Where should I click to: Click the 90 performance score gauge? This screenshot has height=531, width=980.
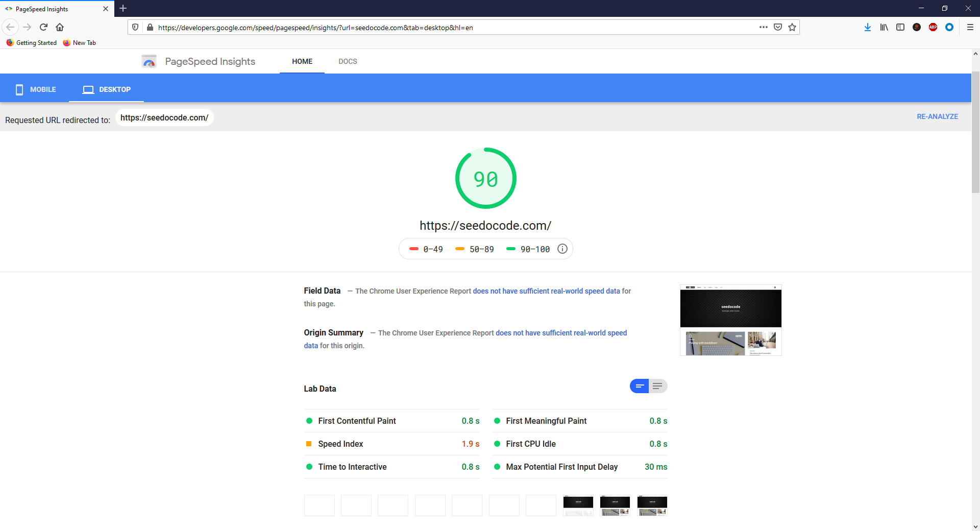click(x=485, y=178)
